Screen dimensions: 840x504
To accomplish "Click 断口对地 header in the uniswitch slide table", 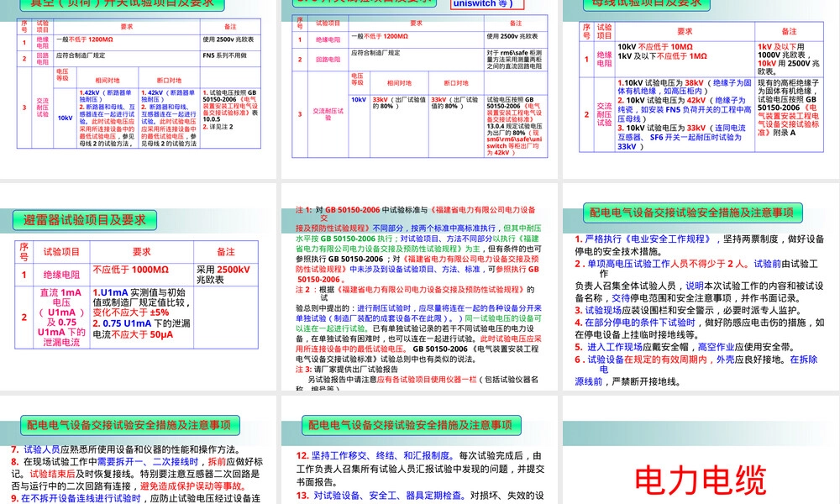I will pos(456,83).
